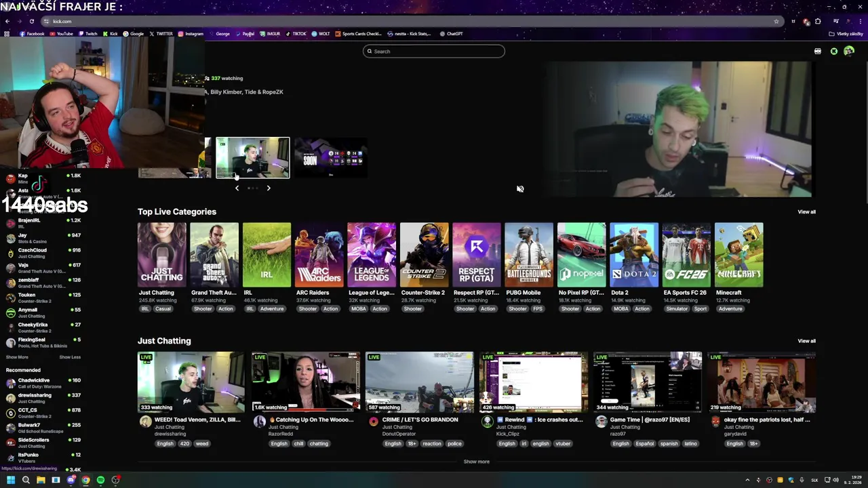Open the IMGUR bookmark
This screenshot has width=868, height=488.
[x=270, y=34]
